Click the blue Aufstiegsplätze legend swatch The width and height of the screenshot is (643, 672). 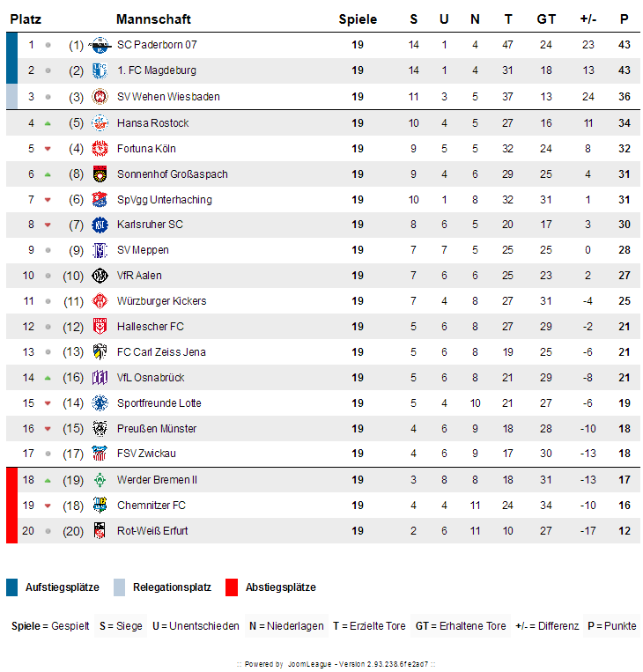click(x=12, y=587)
